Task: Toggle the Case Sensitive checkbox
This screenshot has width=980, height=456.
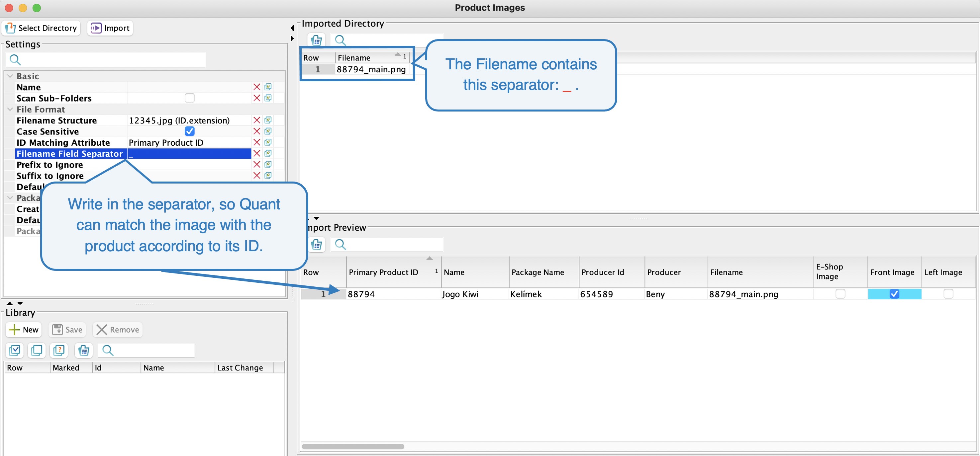Action: click(189, 131)
